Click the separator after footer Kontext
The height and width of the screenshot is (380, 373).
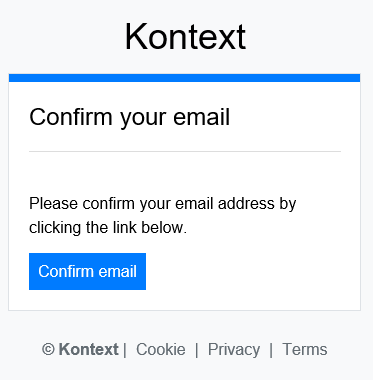[125, 350]
